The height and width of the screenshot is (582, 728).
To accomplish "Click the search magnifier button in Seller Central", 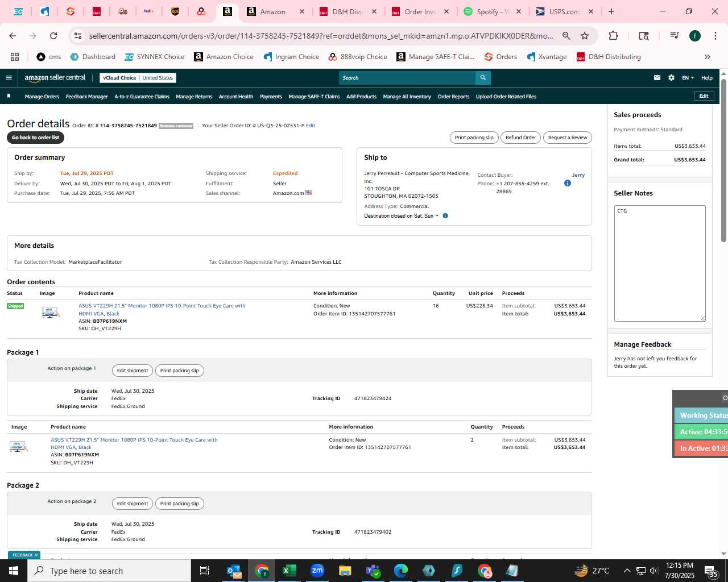I will click(x=483, y=78).
